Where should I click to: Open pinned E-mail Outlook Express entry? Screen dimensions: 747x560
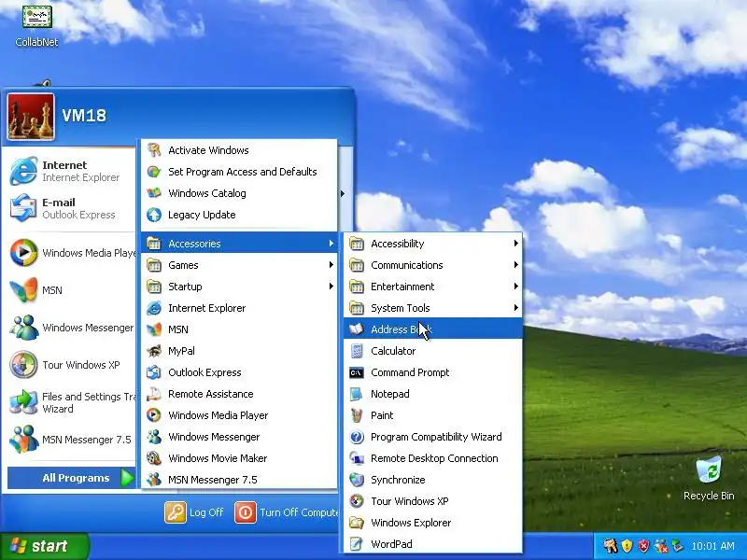[x=69, y=208]
